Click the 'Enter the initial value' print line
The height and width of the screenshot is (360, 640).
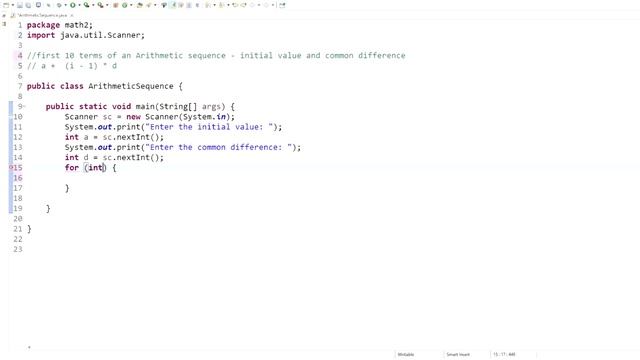pyautogui.click(x=173, y=127)
